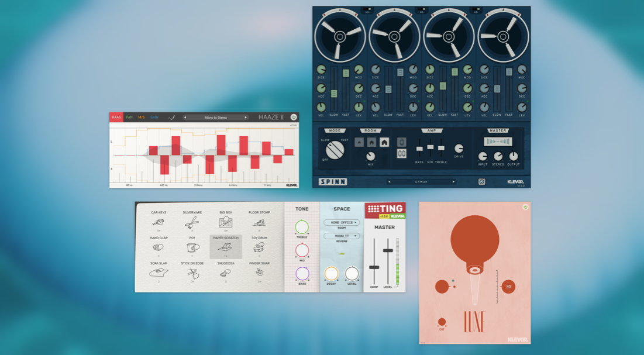Click the Treble fader in Spinn Amp

[x=441, y=147]
